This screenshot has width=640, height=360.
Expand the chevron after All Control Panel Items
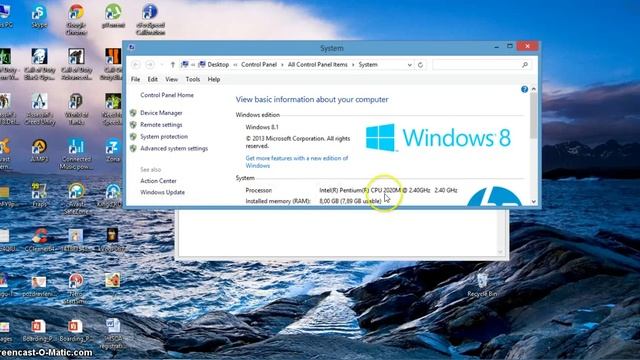click(x=353, y=64)
